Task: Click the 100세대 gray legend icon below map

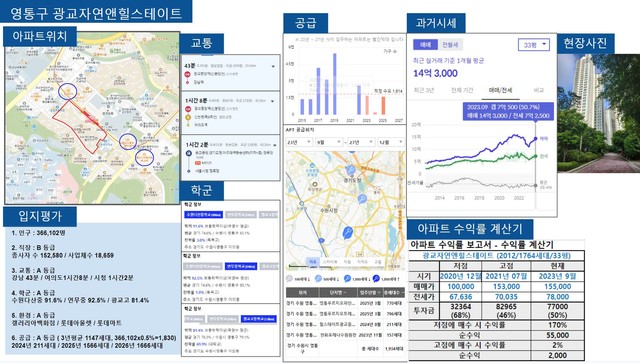Action: [x=289, y=279]
